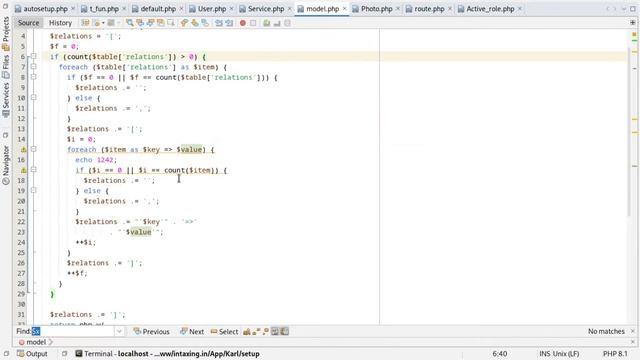This screenshot has height=360, width=640.
Task: Click the Comment code toolbar icon
Action: tap(267, 23)
